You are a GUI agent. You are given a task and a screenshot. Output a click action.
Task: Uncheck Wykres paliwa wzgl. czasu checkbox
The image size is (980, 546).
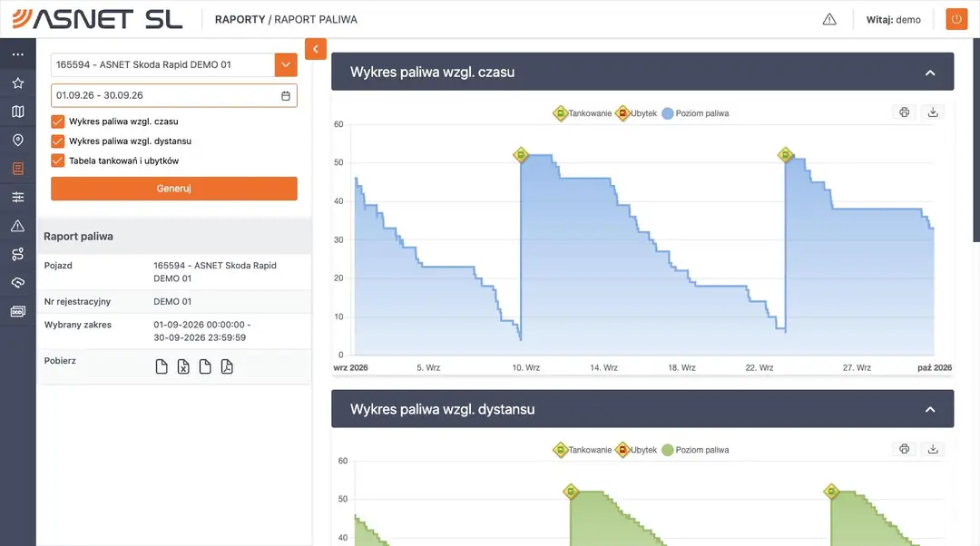point(57,122)
